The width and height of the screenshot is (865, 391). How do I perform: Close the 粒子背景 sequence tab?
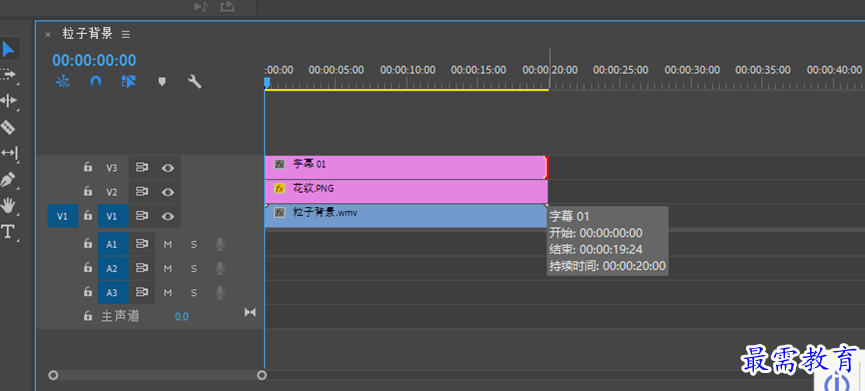[x=47, y=34]
